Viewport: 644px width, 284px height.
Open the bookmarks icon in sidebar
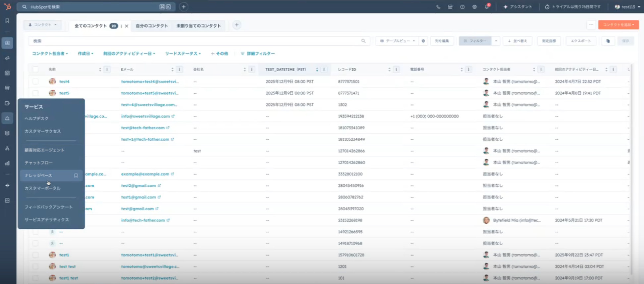[7, 21]
